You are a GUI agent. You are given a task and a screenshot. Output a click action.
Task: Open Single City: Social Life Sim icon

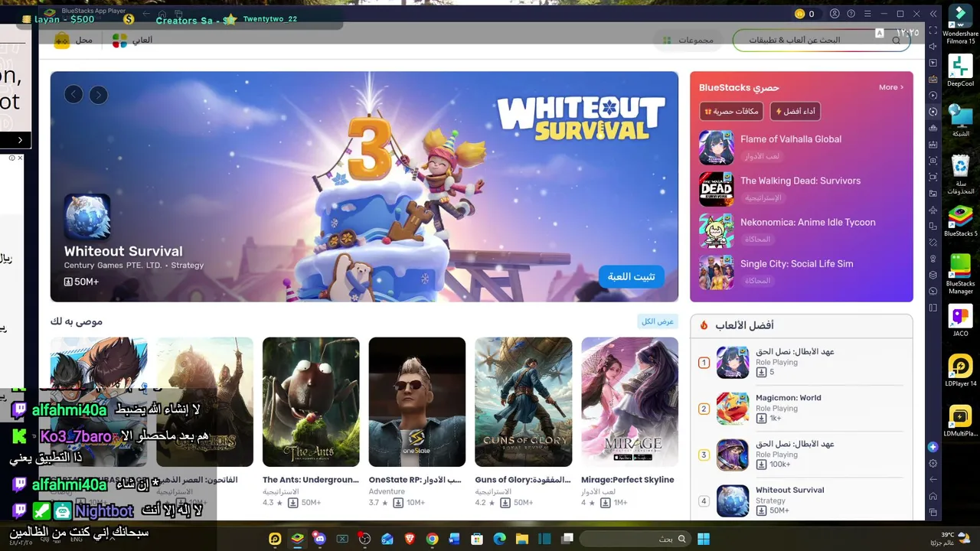coord(717,272)
